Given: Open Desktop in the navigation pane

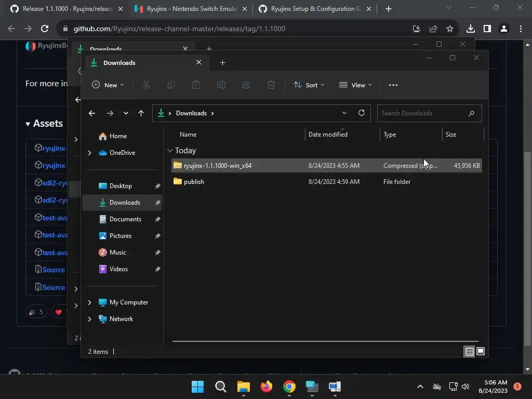Looking at the screenshot, I should (x=121, y=186).
